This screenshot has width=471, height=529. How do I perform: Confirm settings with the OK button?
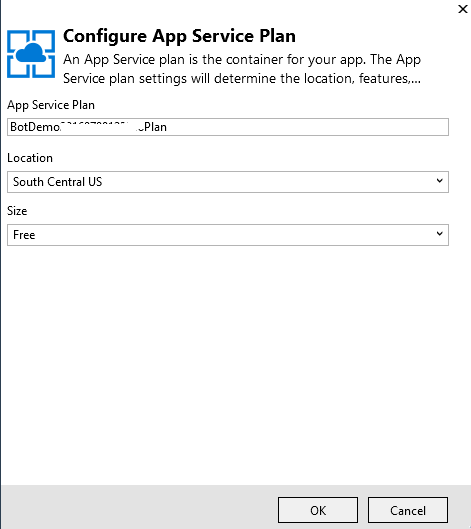point(318,510)
